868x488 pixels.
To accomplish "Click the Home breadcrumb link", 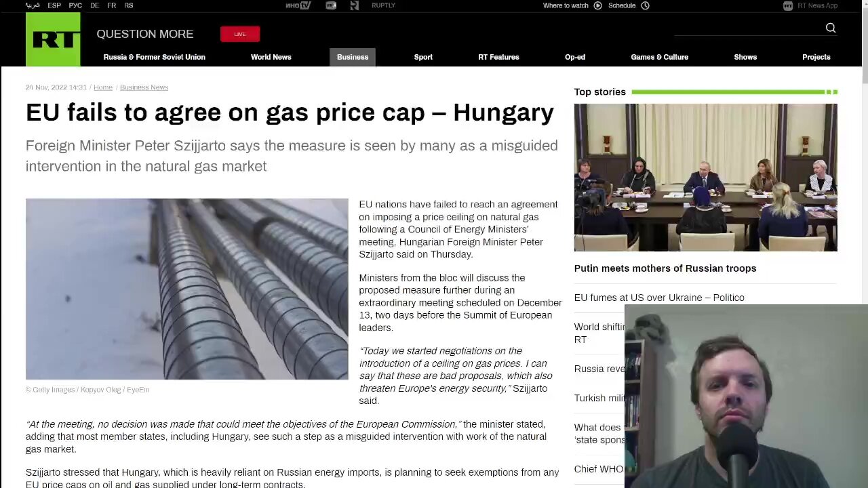I will click(103, 87).
